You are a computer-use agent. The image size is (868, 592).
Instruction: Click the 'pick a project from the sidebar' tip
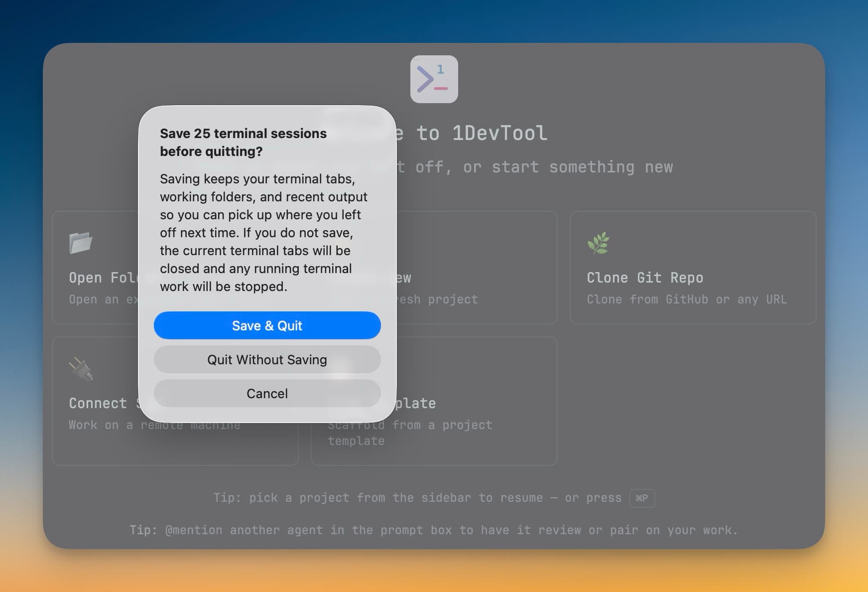417,498
